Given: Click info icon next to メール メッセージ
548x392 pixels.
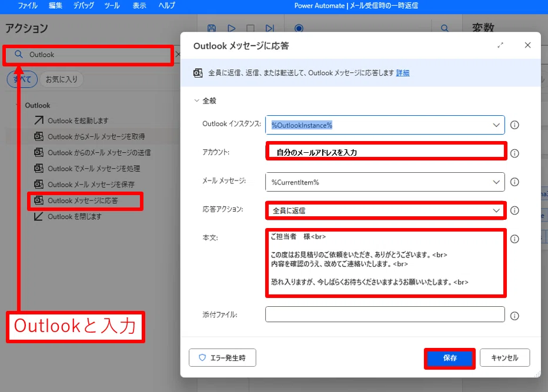Looking at the screenshot, I should tap(514, 182).
